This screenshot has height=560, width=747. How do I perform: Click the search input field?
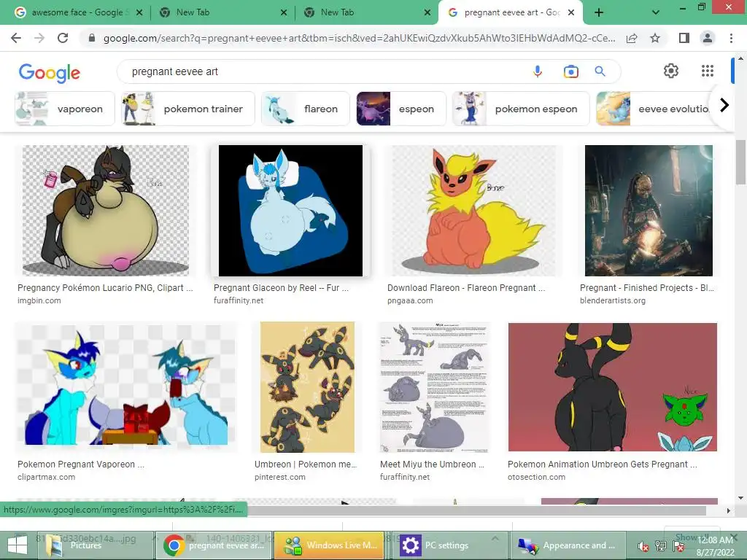point(324,71)
